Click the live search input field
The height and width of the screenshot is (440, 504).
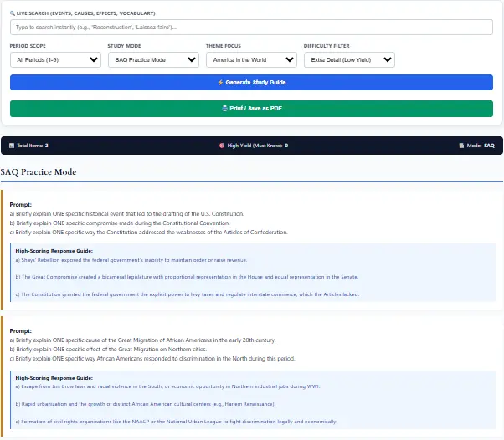tap(251, 28)
